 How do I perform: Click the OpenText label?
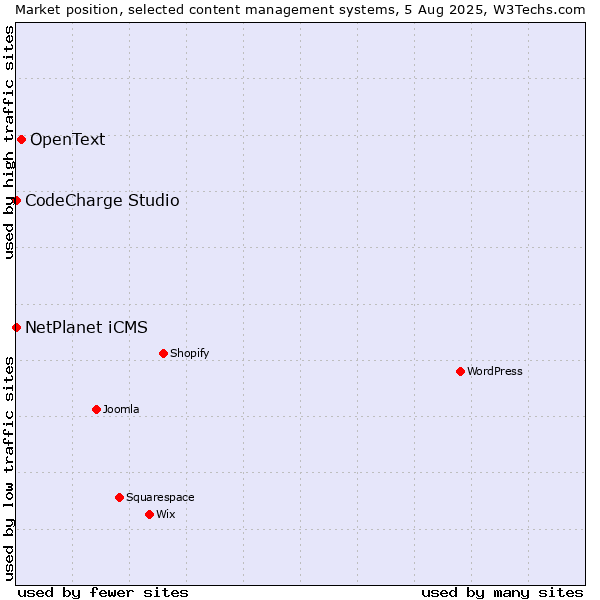tap(68, 140)
